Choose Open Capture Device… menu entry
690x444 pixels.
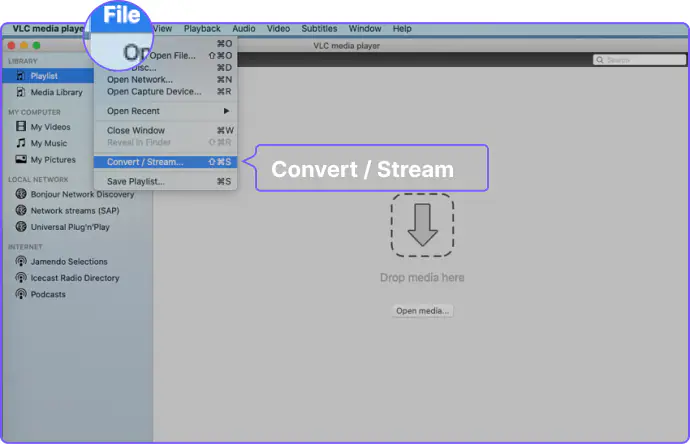pos(165,92)
